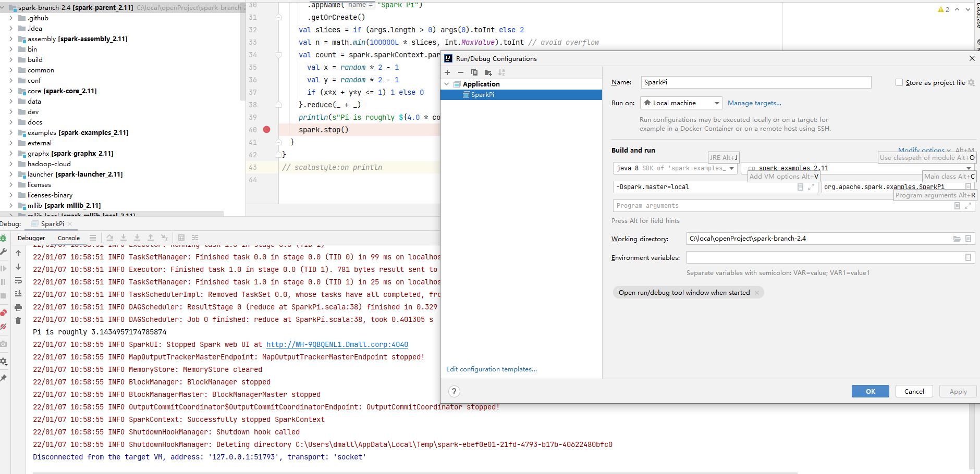Click the Apply button

(x=958, y=391)
